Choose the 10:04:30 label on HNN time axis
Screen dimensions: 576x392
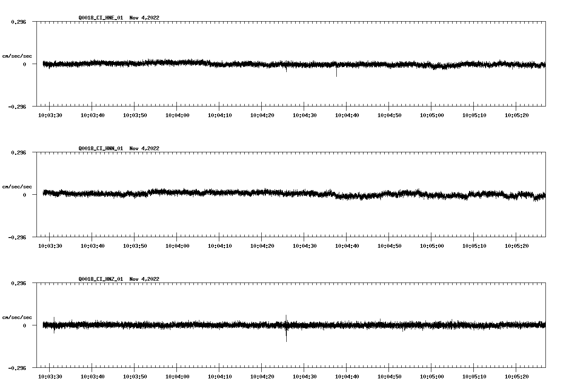point(304,246)
